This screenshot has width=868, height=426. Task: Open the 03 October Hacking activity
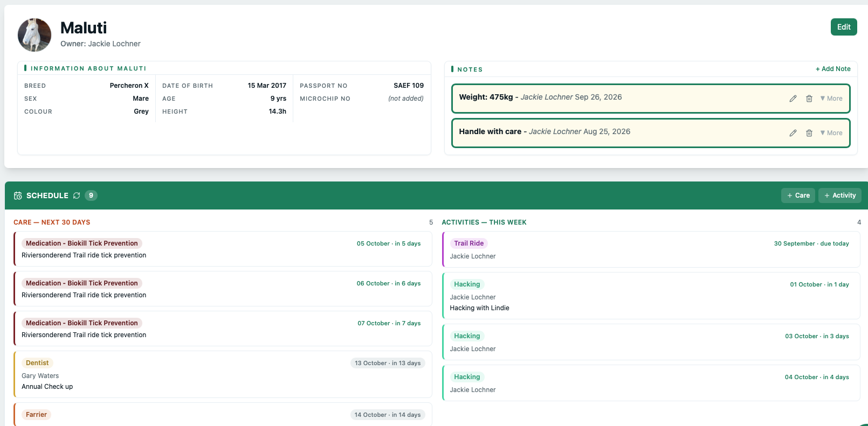(x=651, y=342)
